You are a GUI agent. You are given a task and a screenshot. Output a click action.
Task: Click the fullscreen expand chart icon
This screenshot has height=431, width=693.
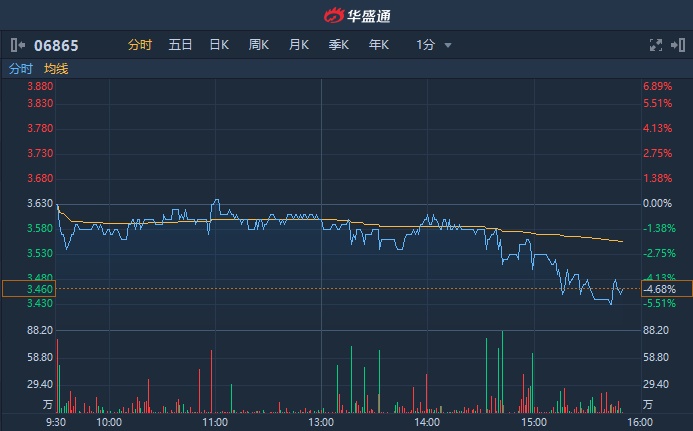[656, 45]
